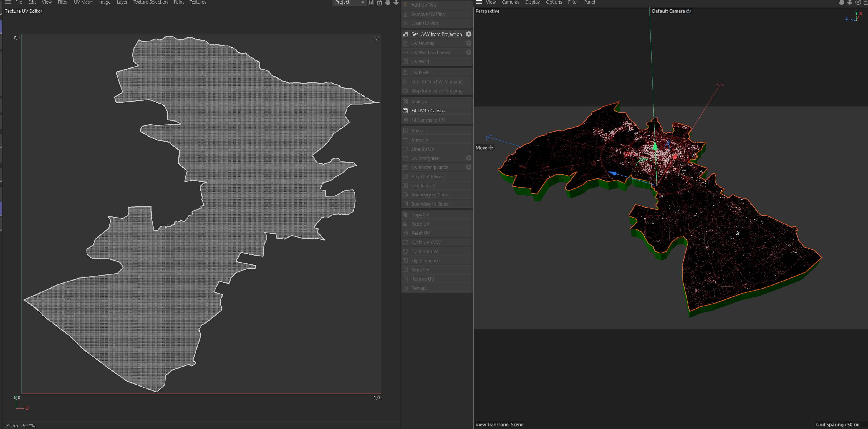Open the UV editor hamburger menu

tap(8, 2)
